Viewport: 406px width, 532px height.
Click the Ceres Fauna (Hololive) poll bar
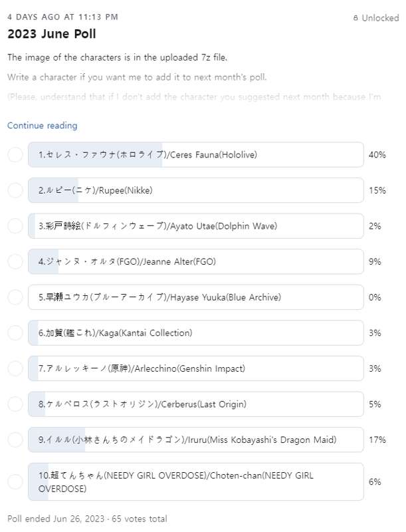(196, 155)
